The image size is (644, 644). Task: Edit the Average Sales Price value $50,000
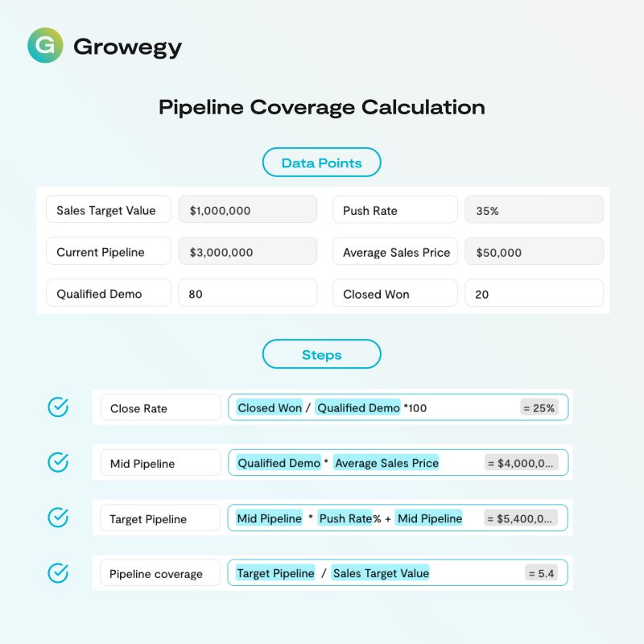click(534, 252)
